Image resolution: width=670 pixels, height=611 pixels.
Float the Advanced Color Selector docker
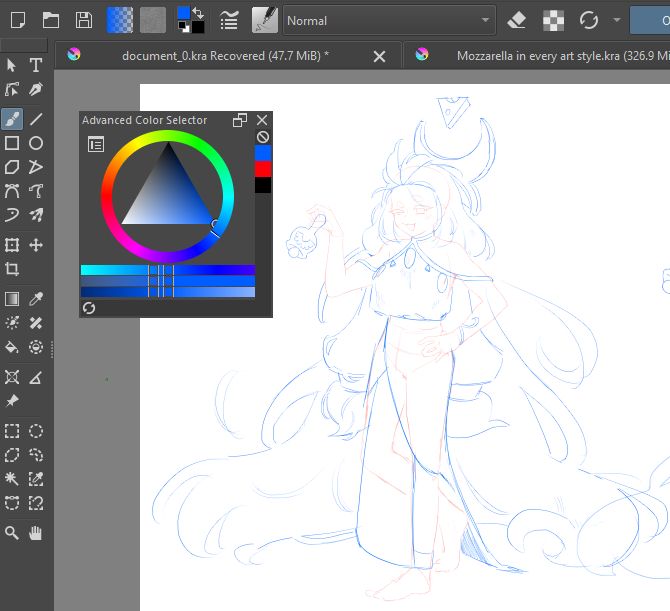coord(240,120)
